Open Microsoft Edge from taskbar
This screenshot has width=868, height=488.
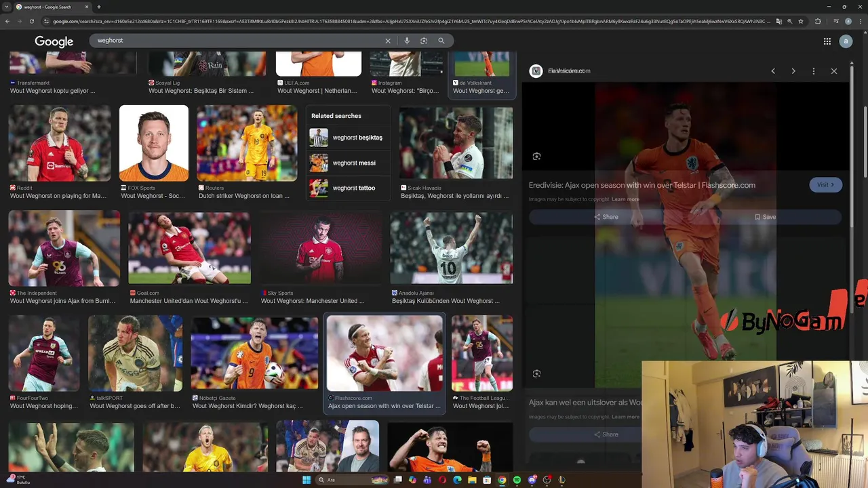click(457, 480)
